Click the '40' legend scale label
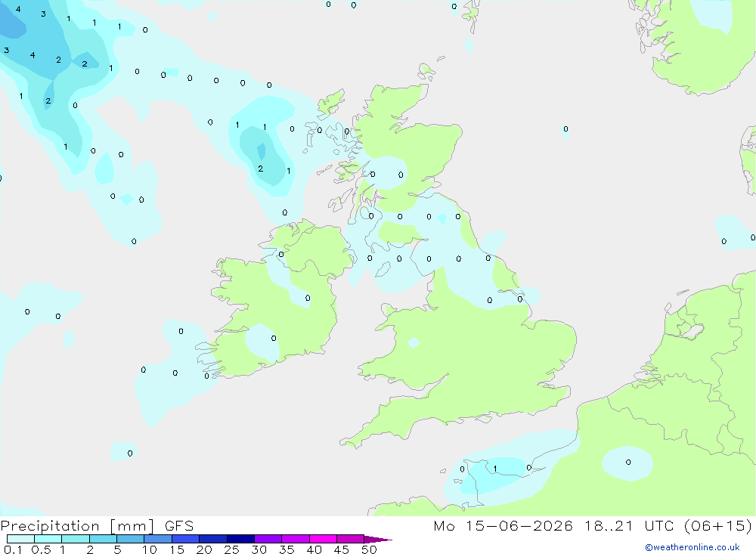Screen dimensions: 756x554 pyautogui.click(x=314, y=549)
